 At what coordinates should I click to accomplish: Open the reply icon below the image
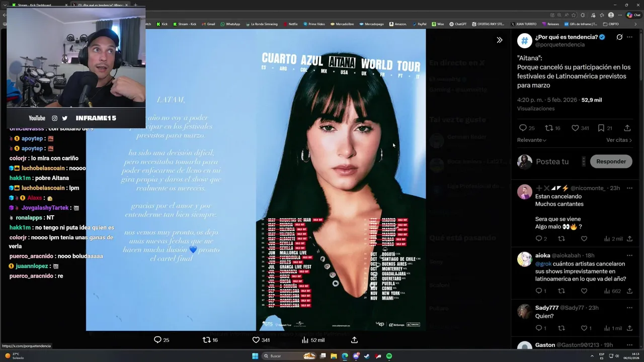click(157, 340)
